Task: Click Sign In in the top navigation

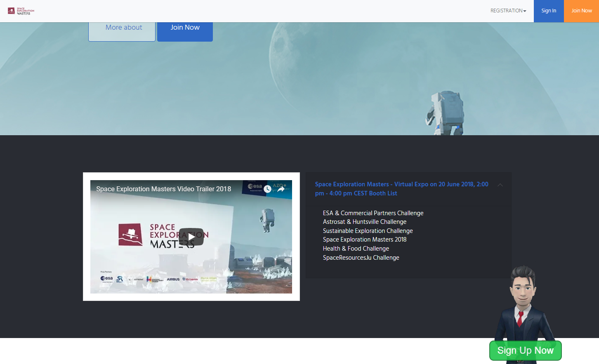Action: (x=548, y=11)
